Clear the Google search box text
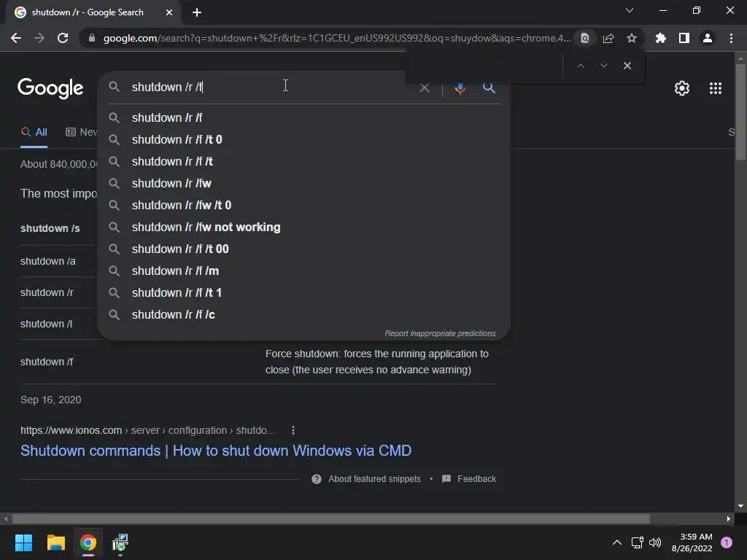The width and height of the screenshot is (747, 560). click(424, 88)
